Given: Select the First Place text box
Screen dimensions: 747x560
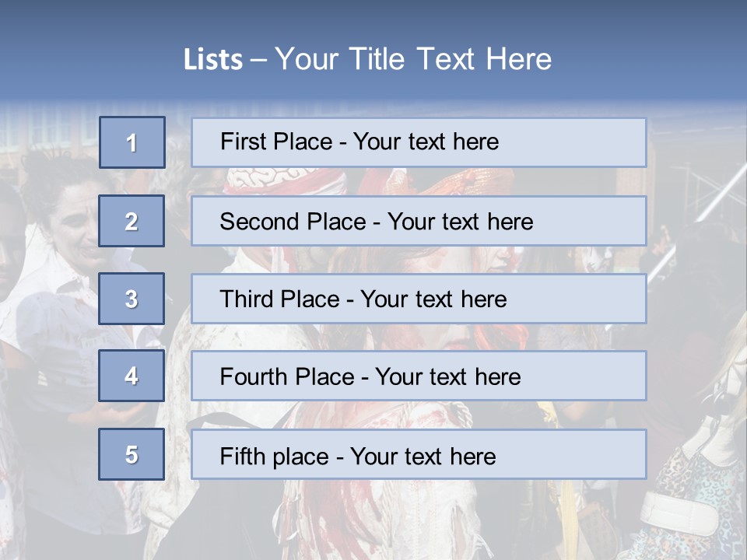Looking at the screenshot, I should click(x=419, y=142).
